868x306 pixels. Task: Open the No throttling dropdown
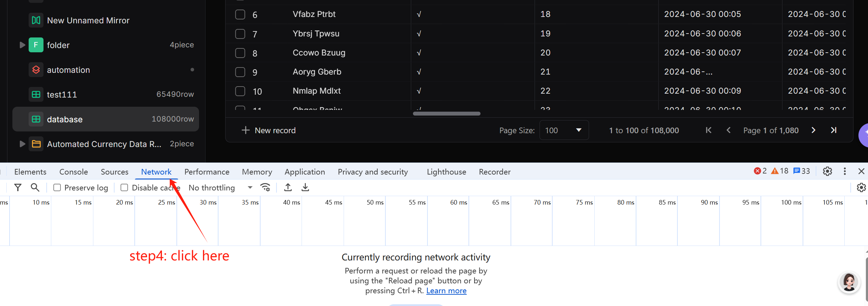pos(221,188)
